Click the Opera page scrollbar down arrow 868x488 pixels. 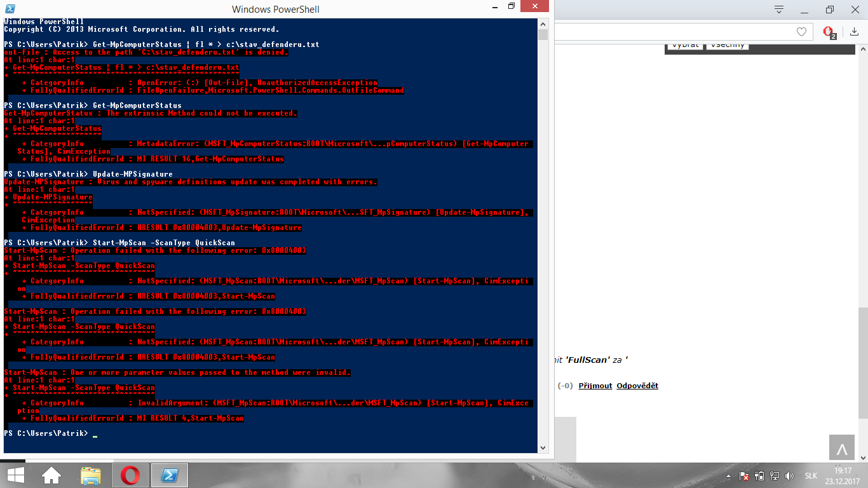click(x=862, y=457)
